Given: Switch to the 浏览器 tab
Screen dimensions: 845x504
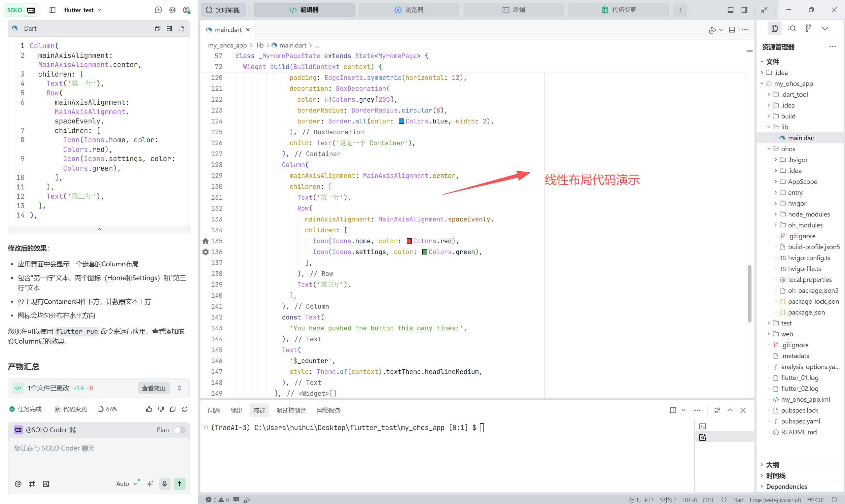Looking at the screenshot, I should tap(409, 10).
